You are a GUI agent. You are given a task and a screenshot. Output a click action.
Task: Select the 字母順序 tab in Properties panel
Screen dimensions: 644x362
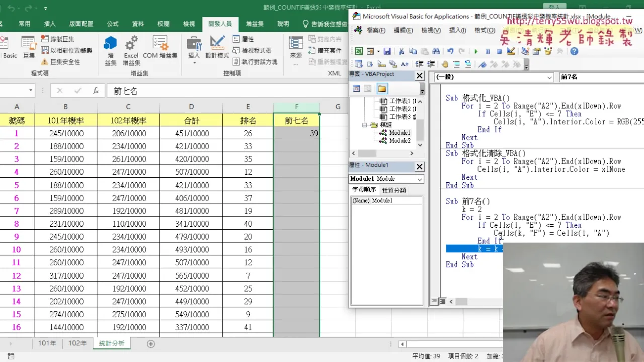[x=364, y=190]
